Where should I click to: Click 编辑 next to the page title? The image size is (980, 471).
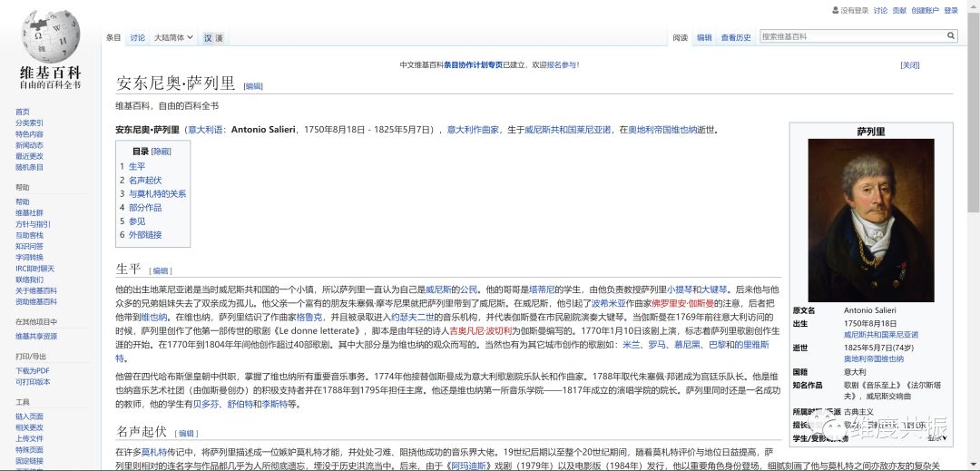253,86
